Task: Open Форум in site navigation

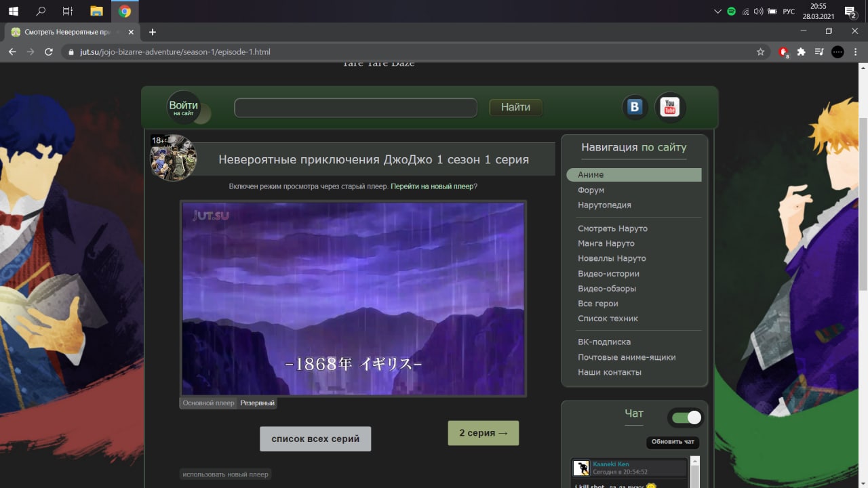Action: (x=591, y=190)
